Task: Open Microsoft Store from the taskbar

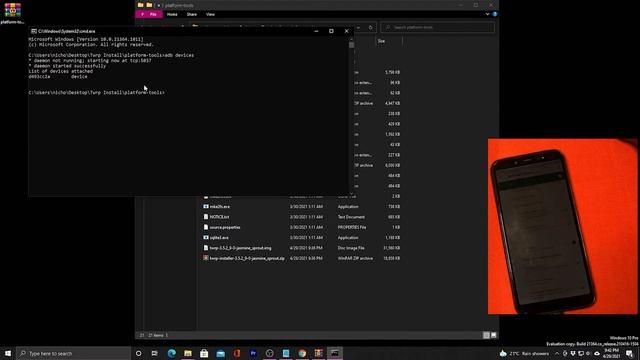Action: click(x=204, y=353)
